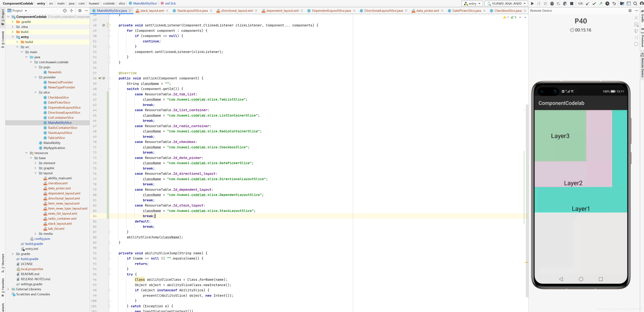644x312 pixels.
Task: Open the 0: Commit tool window stripe
Action: pyautogui.click(x=3, y=40)
